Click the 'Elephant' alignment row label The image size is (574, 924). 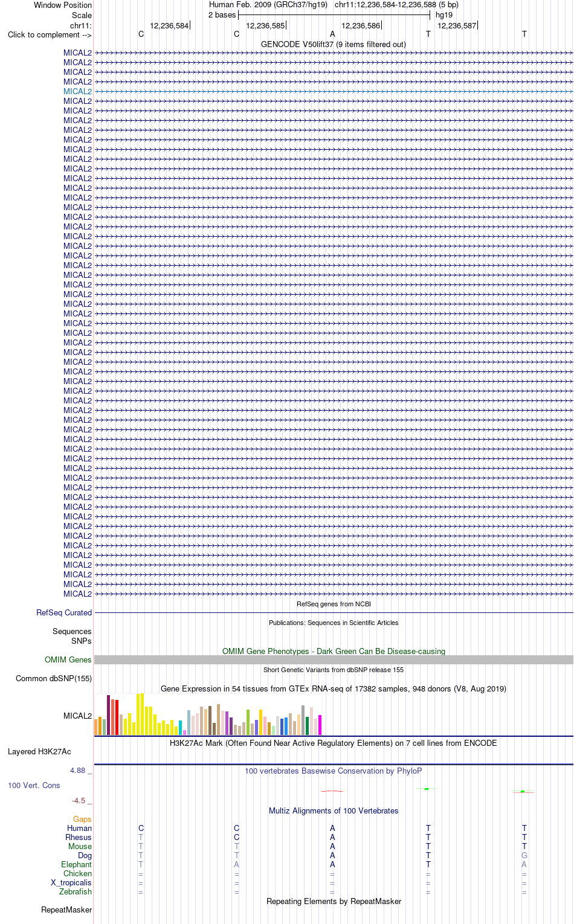point(77,865)
